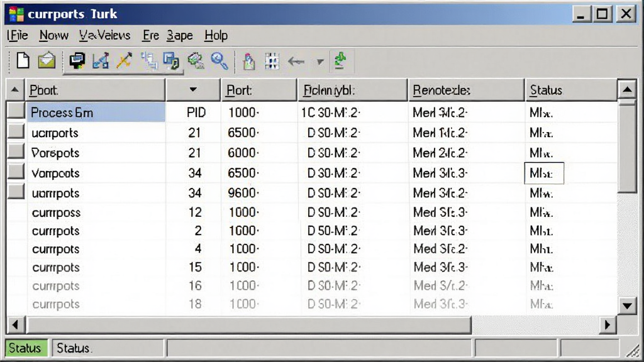Open the Now menu
Screen dimensions: 644x362
(54, 36)
